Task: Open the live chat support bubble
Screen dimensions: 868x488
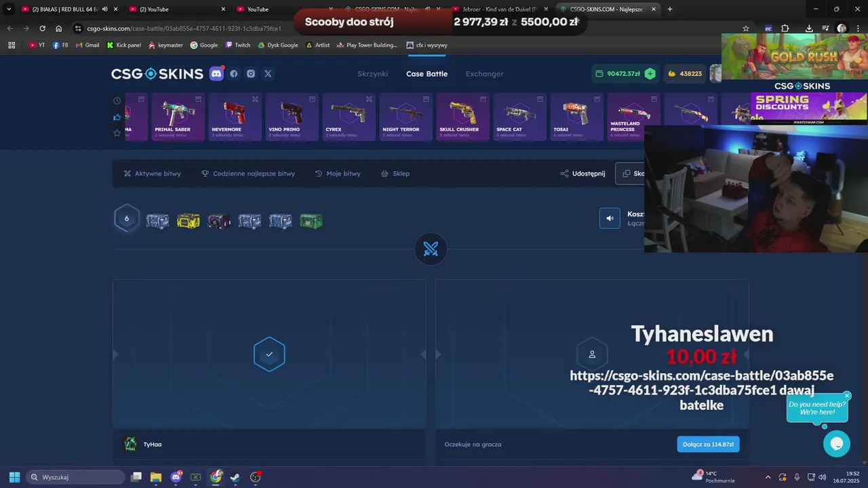Action: pyautogui.click(x=837, y=443)
